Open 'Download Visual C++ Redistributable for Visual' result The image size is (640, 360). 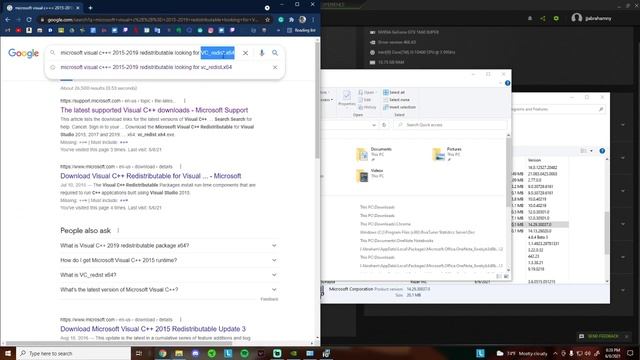pyautogui.click(x=151, y=176)
